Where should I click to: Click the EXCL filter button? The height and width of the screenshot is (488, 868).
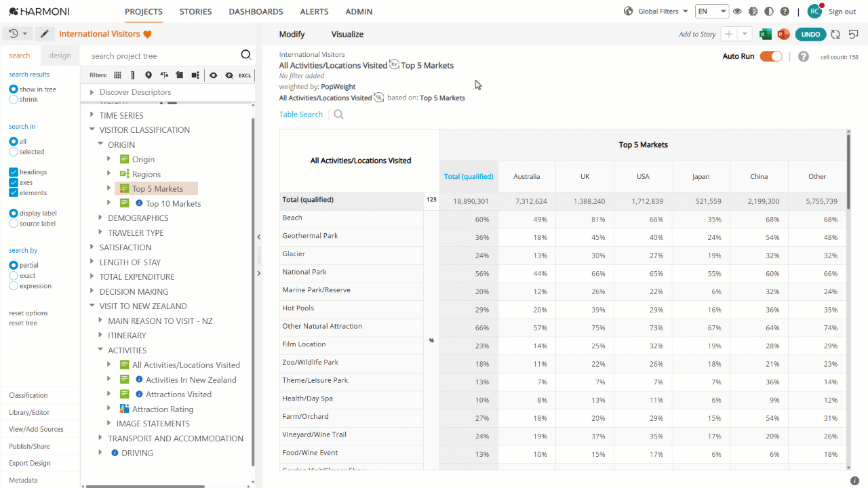pyautogui.click(x=245, y=75)
